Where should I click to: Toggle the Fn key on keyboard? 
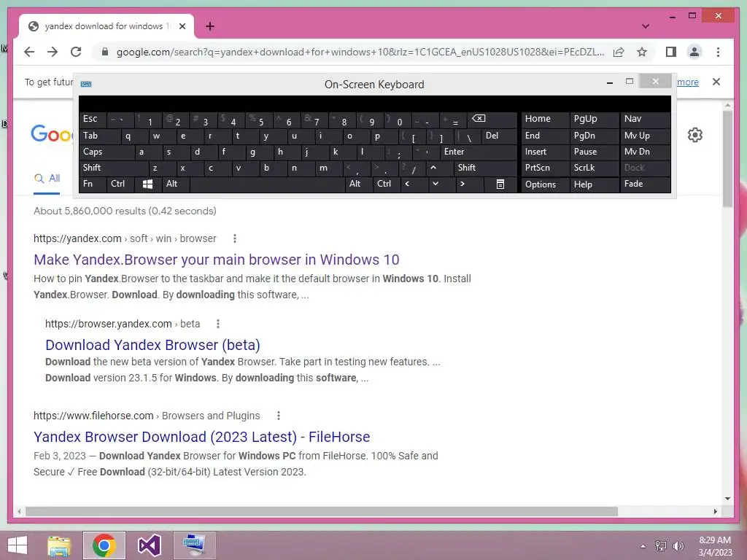pyautogui.click(x=93, y=184)
